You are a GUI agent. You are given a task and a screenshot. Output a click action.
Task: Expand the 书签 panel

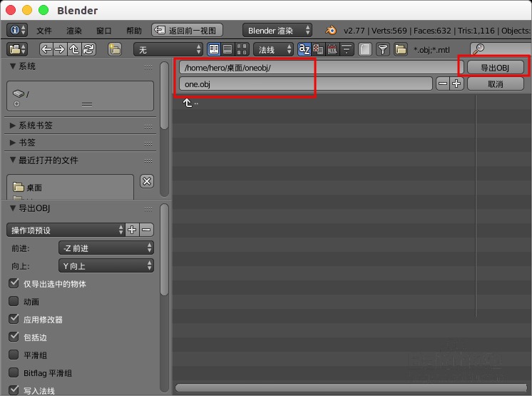point(13,143)
